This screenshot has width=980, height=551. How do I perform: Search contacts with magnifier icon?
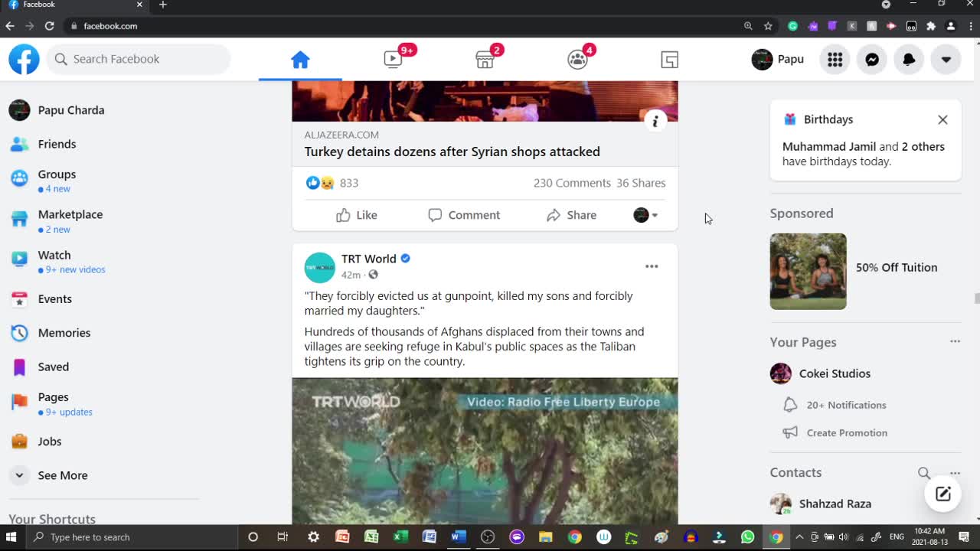click(924, 473)
